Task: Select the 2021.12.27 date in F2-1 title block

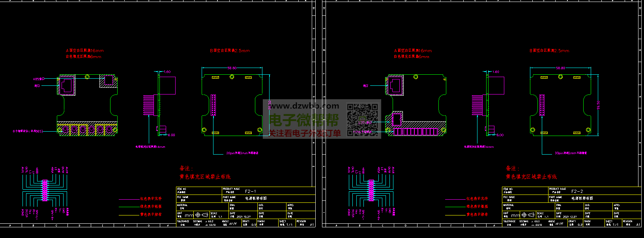Action: point(243,217)
